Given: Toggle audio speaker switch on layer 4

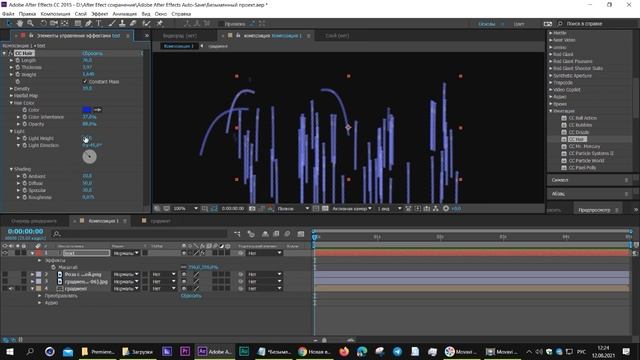Looking at the screenshot, I should (11, 289).
